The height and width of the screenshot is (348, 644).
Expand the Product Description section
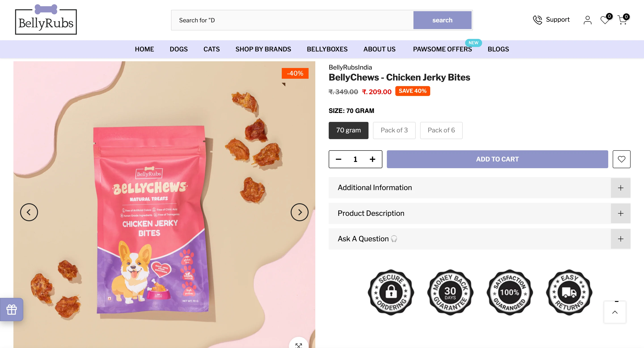point(620,213)
